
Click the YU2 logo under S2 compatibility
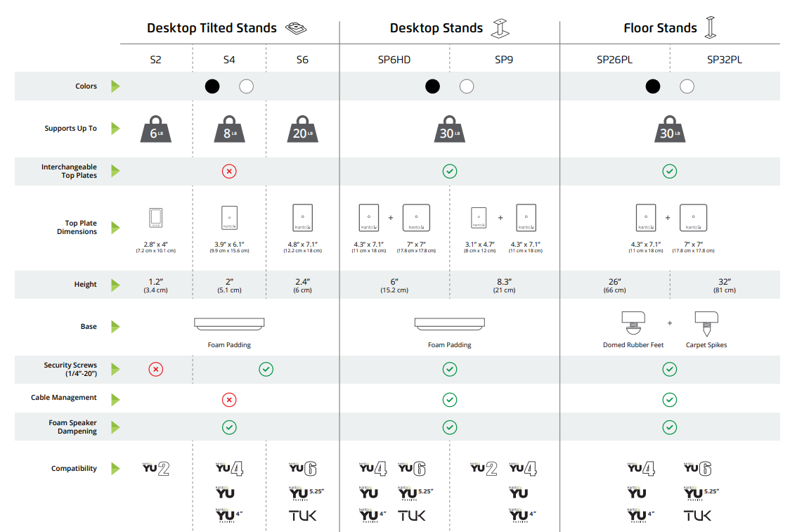(x=156, y=469)
